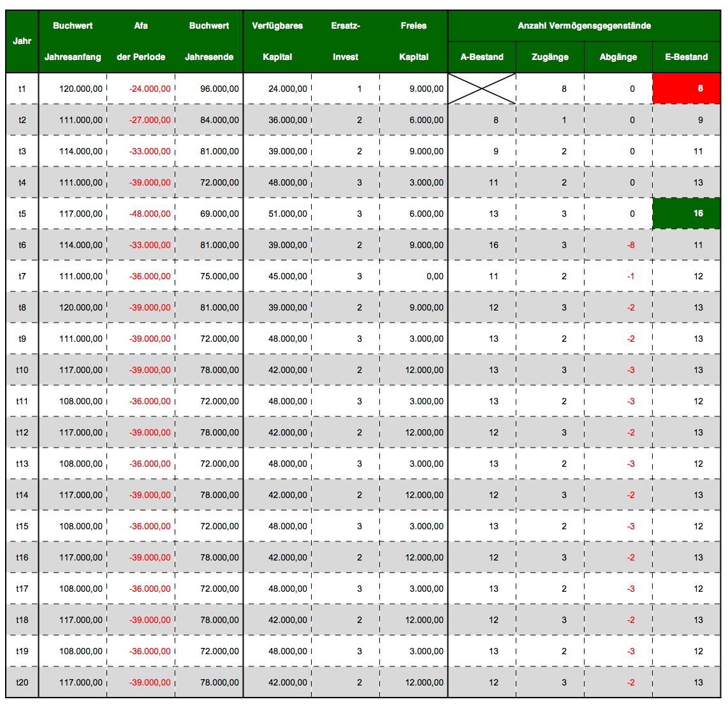This screenshot has width=728, height=704.
Task: Click the 'E-Bestand' column header
Action: pos(687,57)
